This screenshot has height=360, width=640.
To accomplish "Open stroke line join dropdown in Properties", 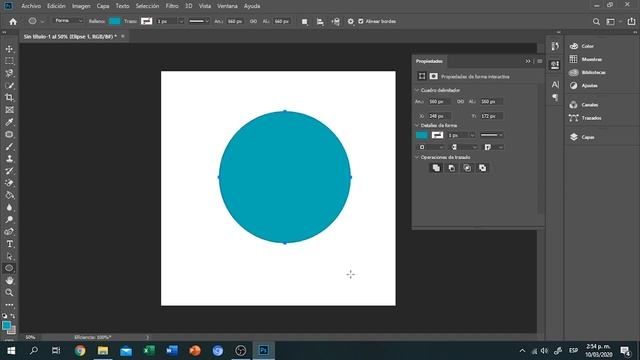I will pyautogui.click(x=493, y=147).
